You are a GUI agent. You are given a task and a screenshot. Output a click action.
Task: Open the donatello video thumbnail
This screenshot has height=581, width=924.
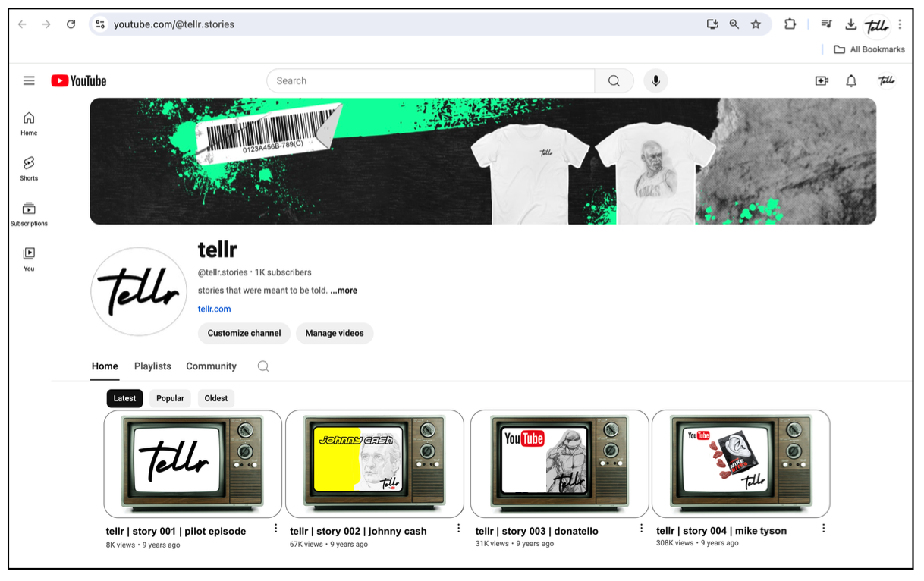click(560, 464)
